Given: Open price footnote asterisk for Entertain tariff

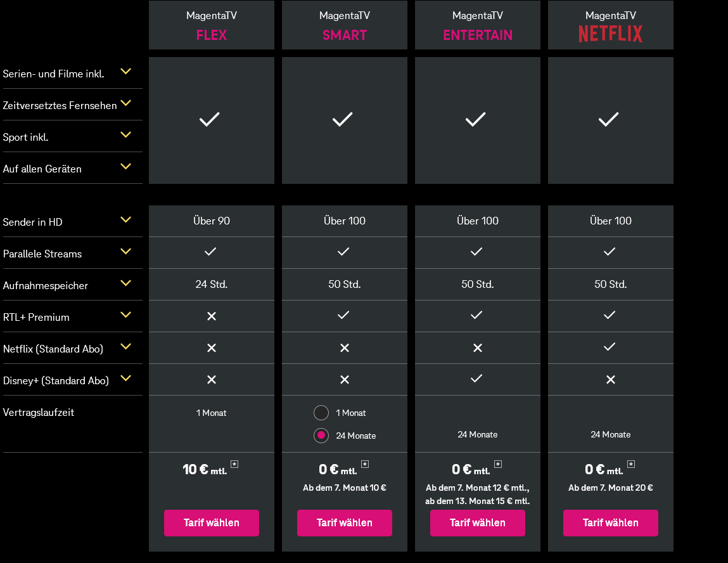Looking at the screenshot, I should pos(498,464).
